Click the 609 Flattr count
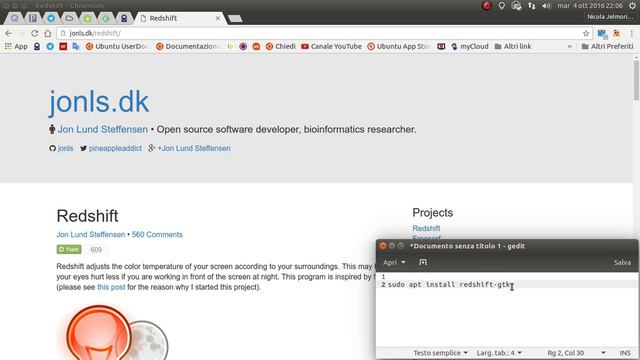The width and height of the screenshot is (640, 360). coord(96,249)
